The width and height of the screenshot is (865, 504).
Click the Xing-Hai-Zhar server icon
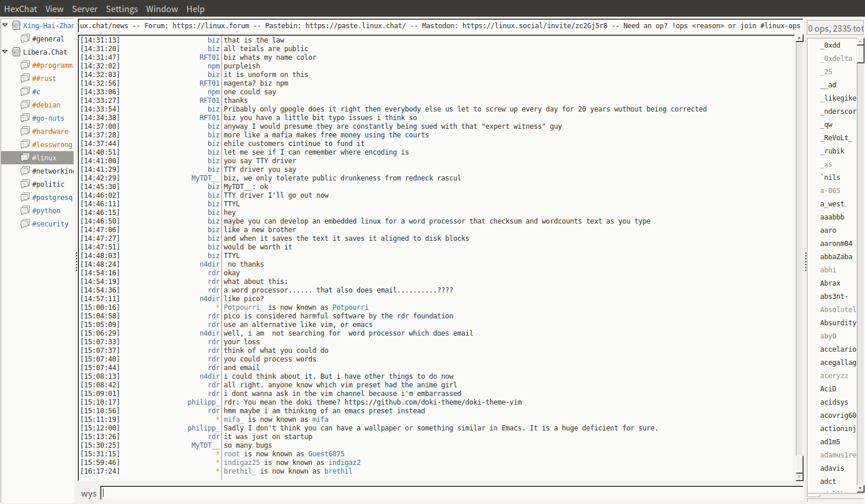point(17,25)
